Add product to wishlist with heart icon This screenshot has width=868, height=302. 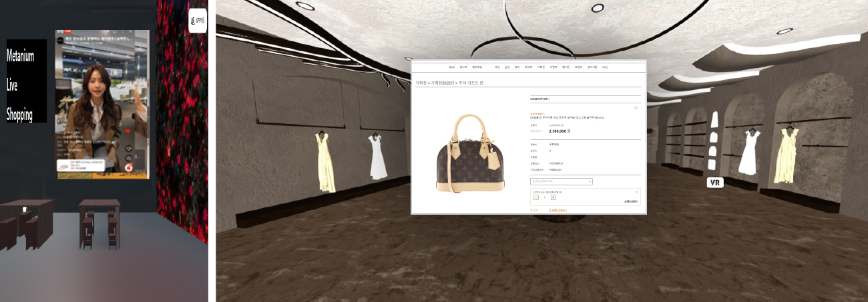coord(636,108)
